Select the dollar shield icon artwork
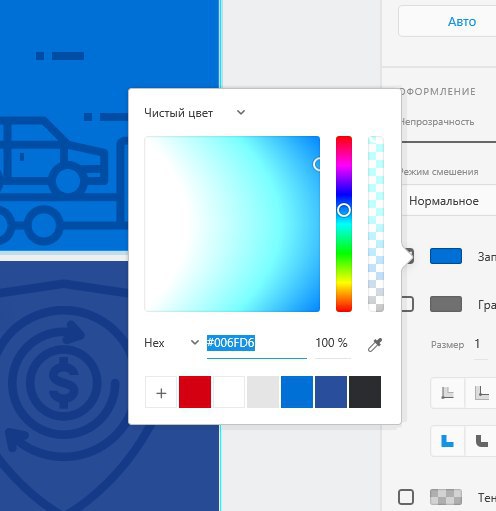 coord(65,393)
